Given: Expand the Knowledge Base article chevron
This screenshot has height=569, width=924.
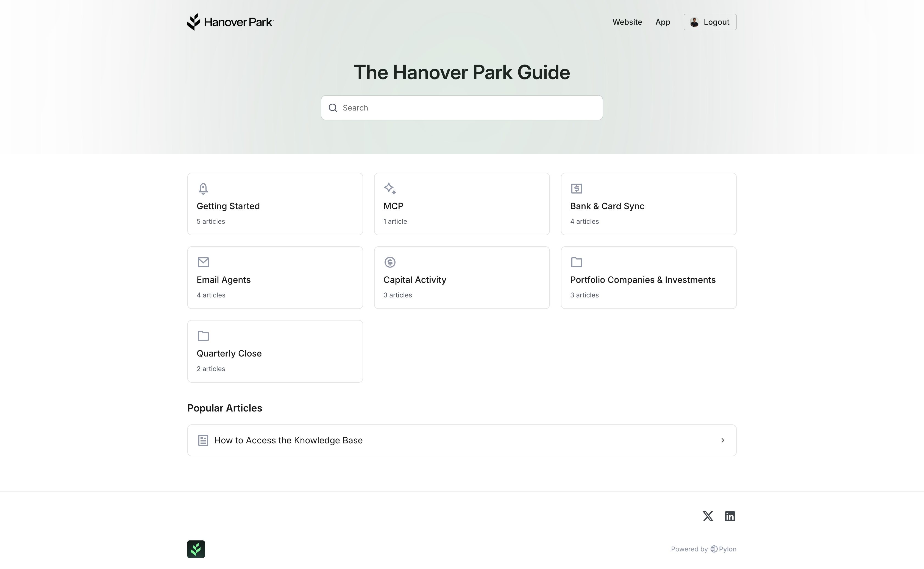Looking at the screenshot, I should pyautogui.click(x=723, y=440).
